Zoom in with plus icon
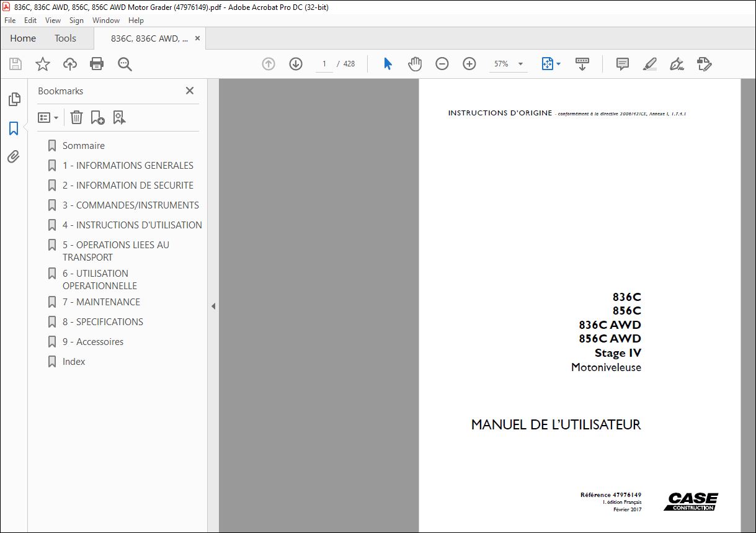Screen dimensions: 756x533 tap(469, 64)
